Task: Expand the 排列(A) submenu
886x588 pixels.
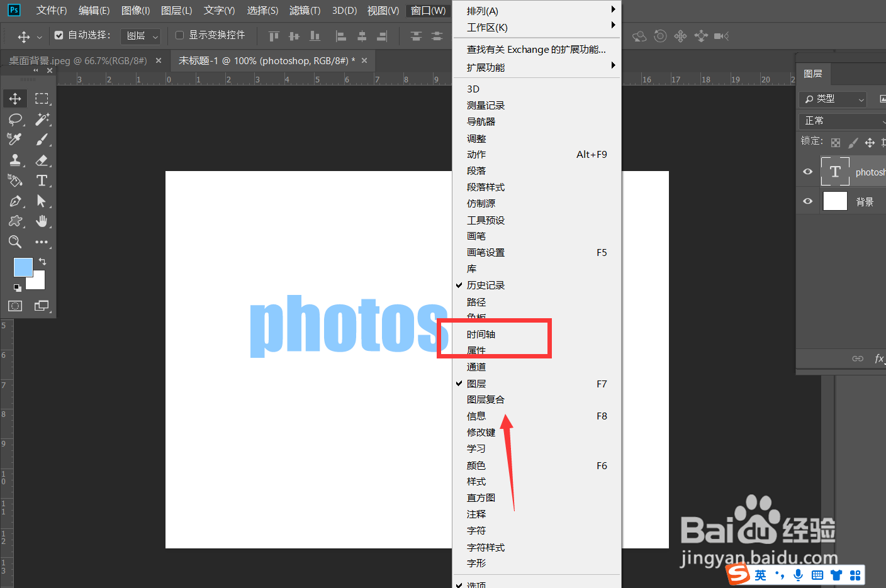Action: pos(537,11)
